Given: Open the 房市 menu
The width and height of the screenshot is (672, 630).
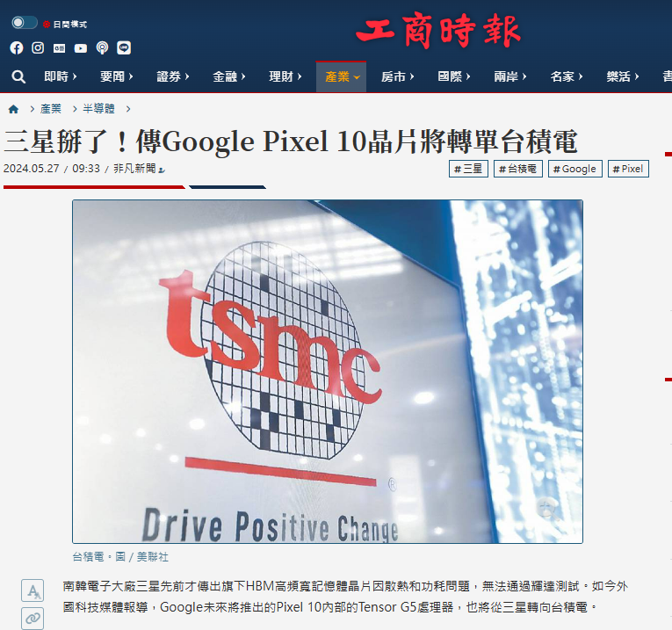Looking at the screenshot, I should 397,76.
